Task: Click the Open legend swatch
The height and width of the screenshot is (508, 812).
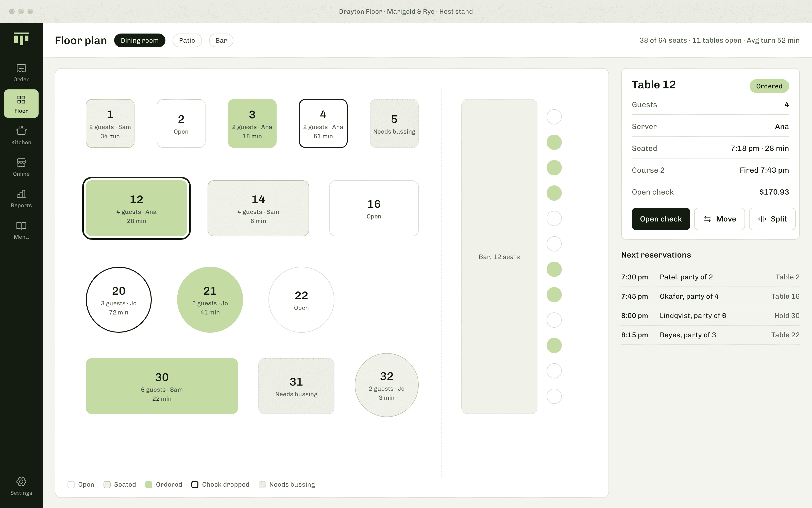Action: coord(71,484)
